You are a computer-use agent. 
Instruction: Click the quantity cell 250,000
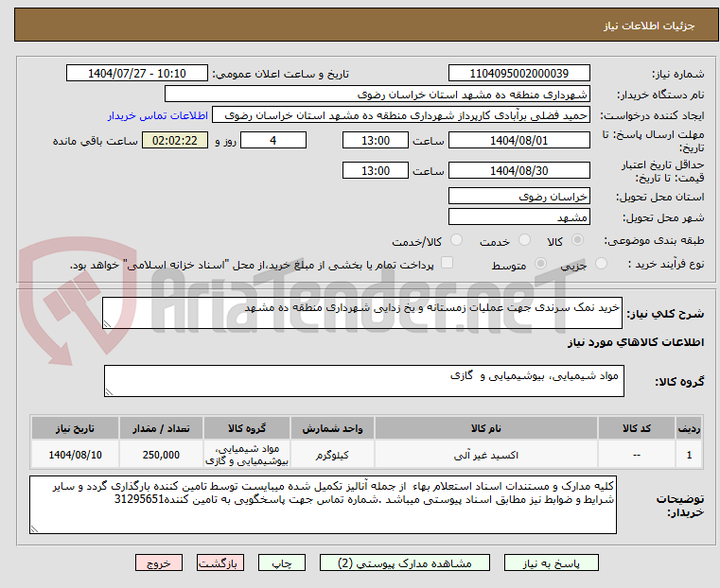tap(161, 455)
